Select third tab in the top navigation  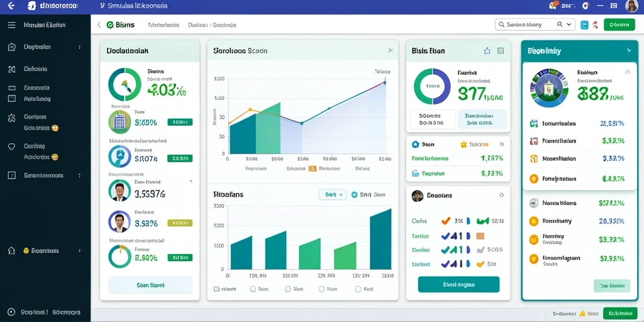coord(212,25)
